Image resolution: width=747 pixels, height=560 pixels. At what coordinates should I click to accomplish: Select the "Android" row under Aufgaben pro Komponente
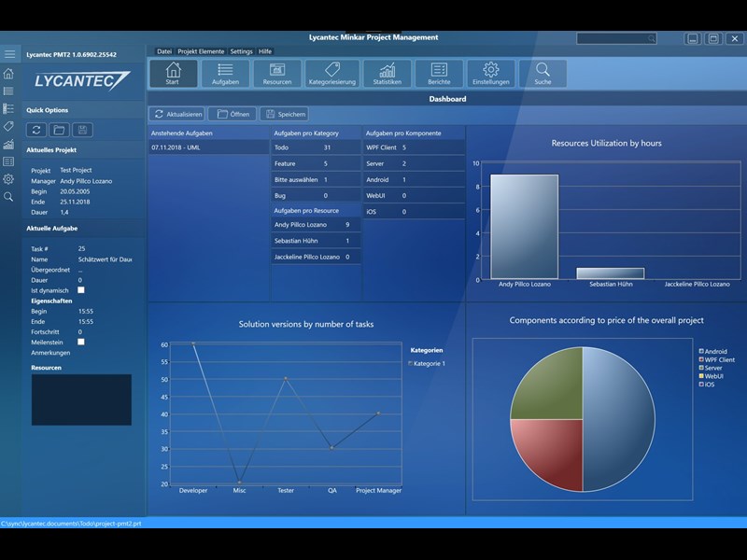click(x=414, y=180)
